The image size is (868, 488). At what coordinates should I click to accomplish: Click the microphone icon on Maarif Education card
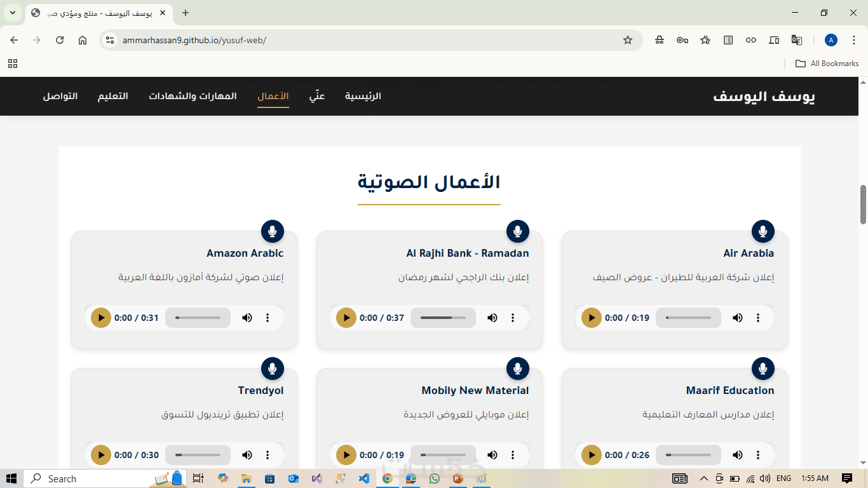[763, 369]
